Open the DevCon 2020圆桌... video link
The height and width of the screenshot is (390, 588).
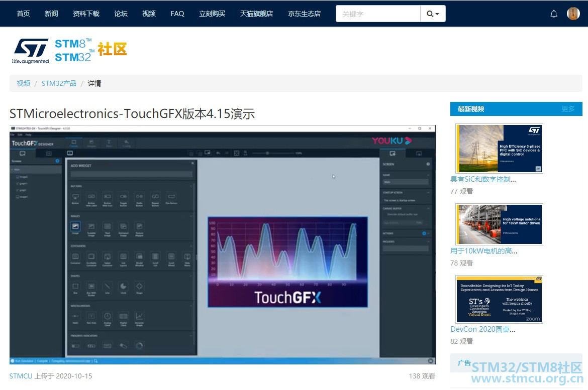(482, 329)
